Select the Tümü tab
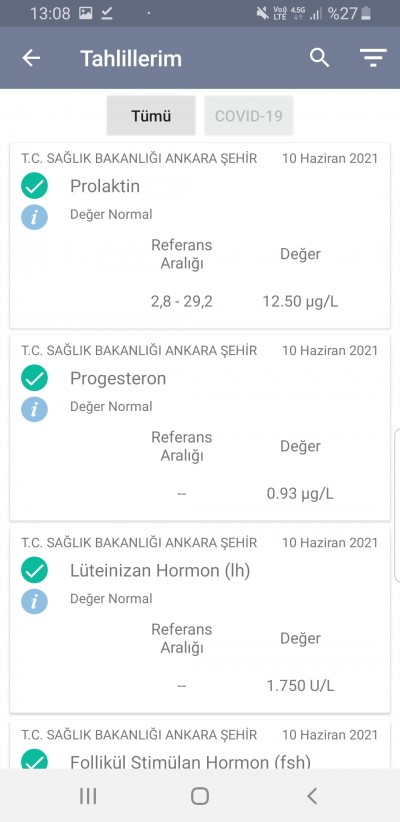 [x=151, y=115]
